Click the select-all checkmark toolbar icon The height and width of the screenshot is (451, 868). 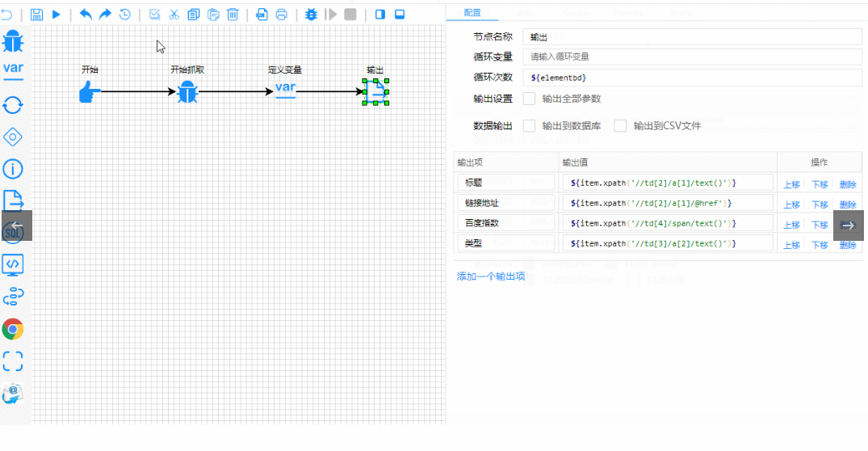coord(154,15)
